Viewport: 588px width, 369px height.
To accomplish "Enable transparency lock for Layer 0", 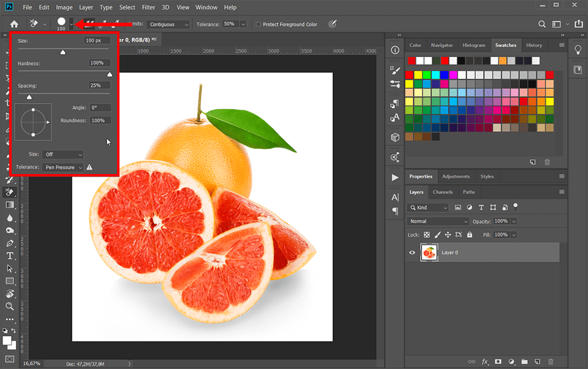I will pyautogui.click(x=426, y=235).
